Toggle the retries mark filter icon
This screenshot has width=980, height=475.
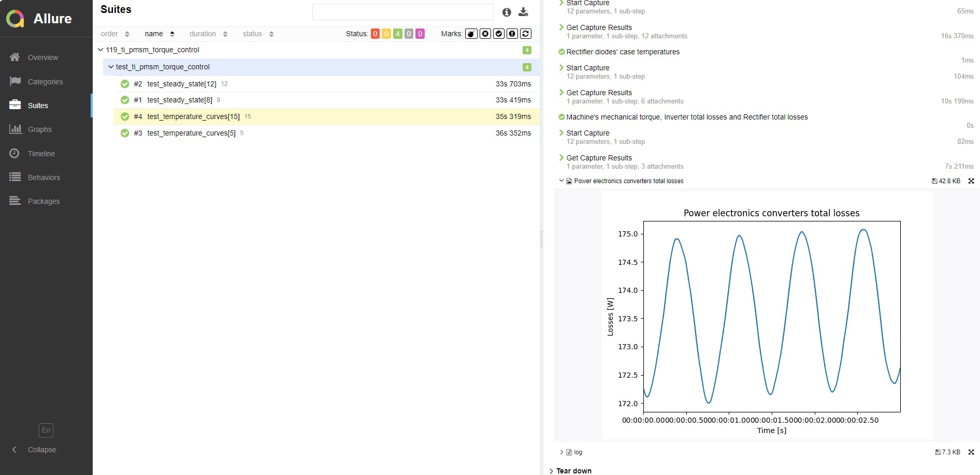[x=525, y=34]
